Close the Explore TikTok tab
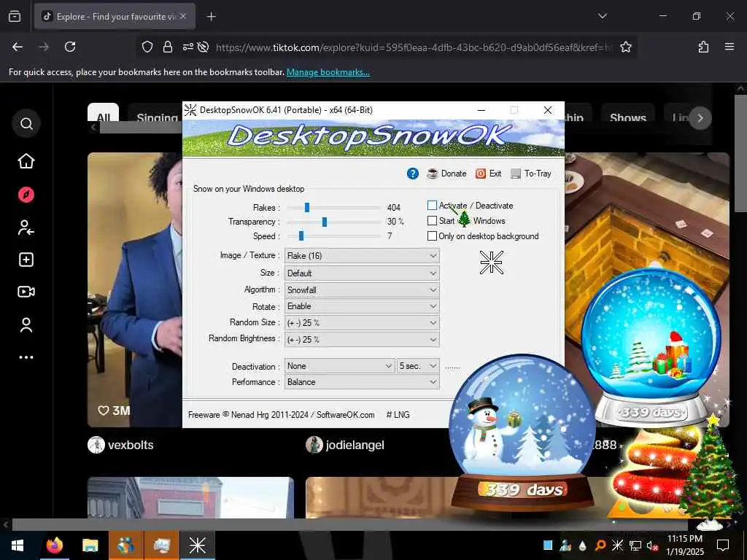 [183, 16]
